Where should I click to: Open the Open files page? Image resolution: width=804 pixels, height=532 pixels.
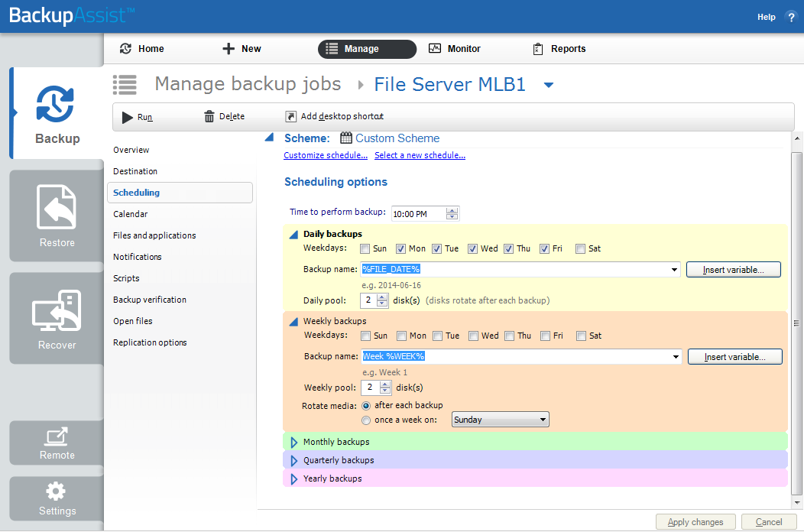coord(133,321)
